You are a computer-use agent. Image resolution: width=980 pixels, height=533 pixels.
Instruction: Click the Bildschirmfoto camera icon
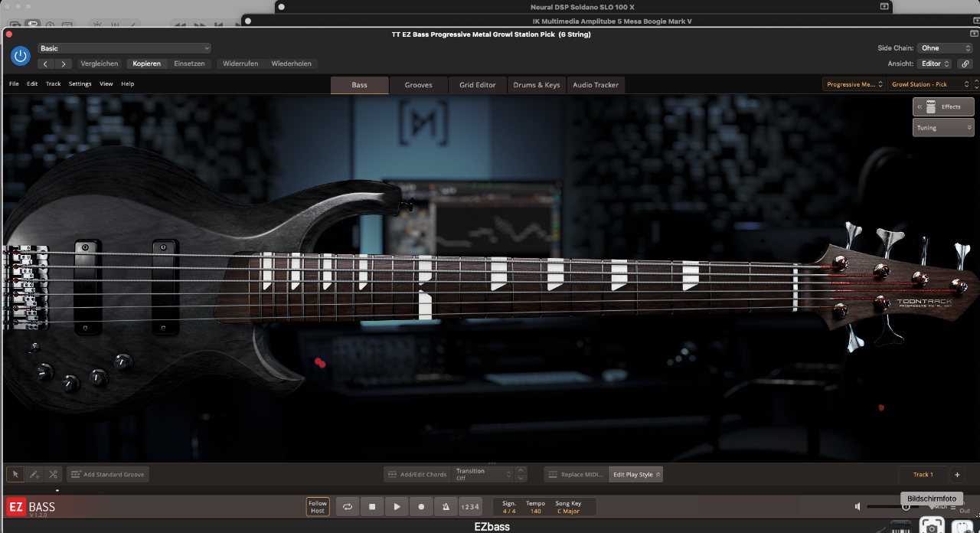(932, 525)
